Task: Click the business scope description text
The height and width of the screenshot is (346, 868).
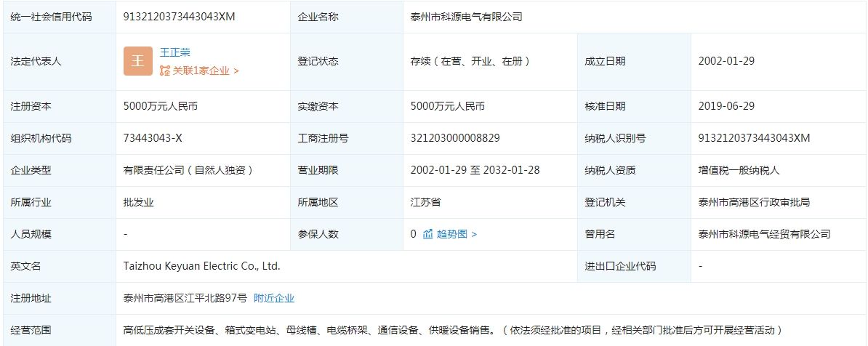Action: [452, 330]
